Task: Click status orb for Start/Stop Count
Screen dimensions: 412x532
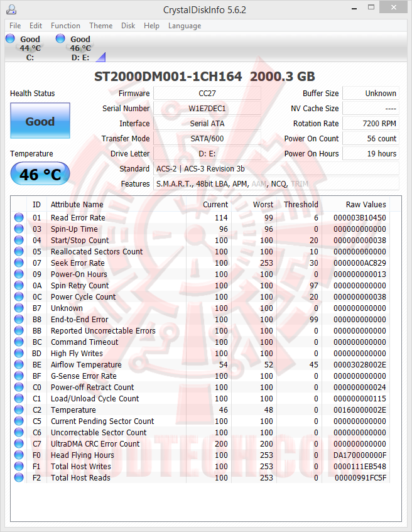Action: point(19,240)
